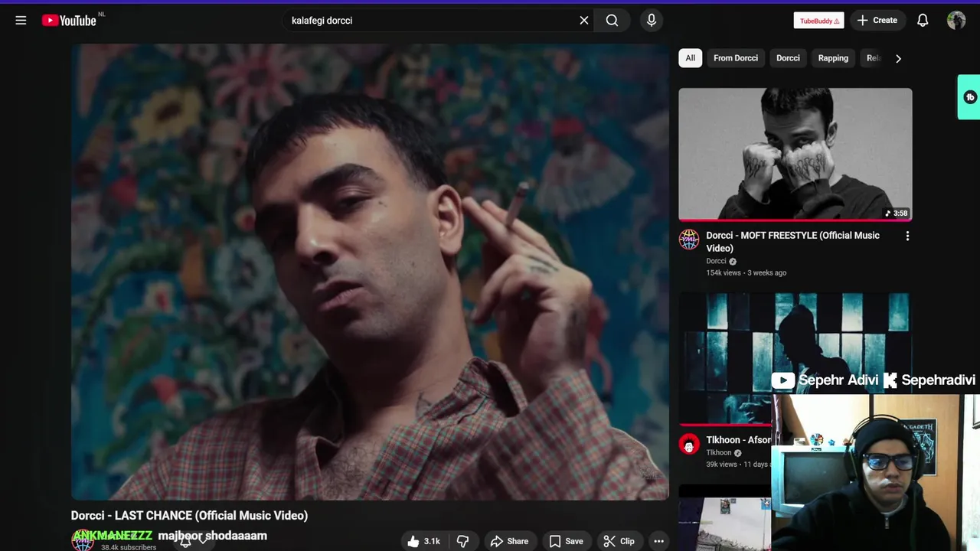The width and height of the screenshot is (980, 551).
Task: Start voice search with microphone
Action: pyautogui.click(x=652, y=21)
